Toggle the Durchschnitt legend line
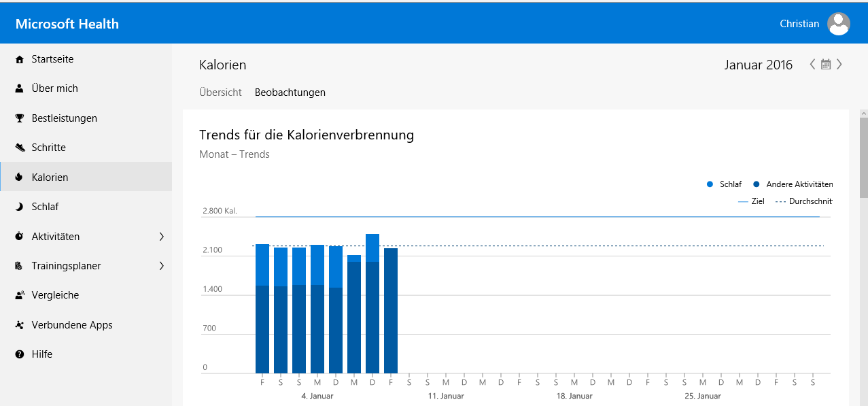This screenshot has height=406, width=868. click(803, 201)
